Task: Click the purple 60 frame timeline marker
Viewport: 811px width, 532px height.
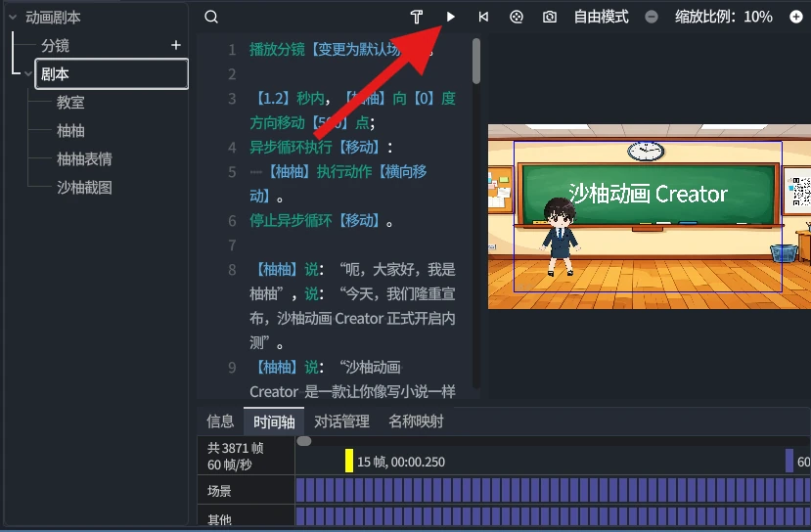Action: pos(789,461)
